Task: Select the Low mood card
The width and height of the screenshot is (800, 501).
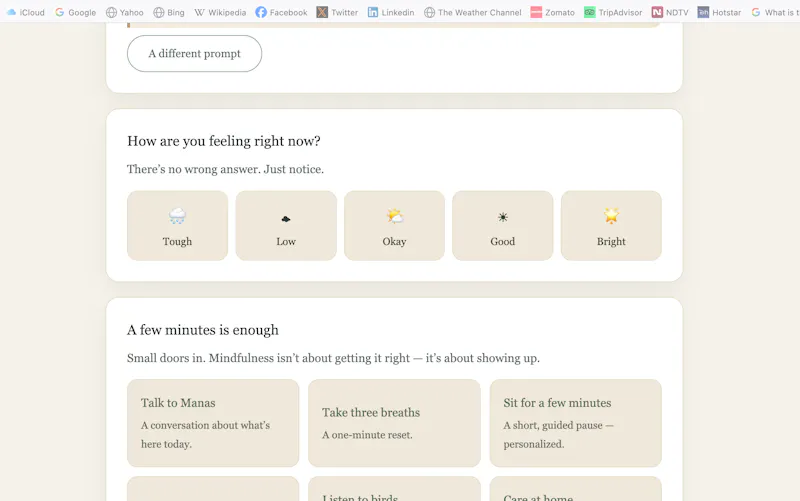Action: [286, 226]
